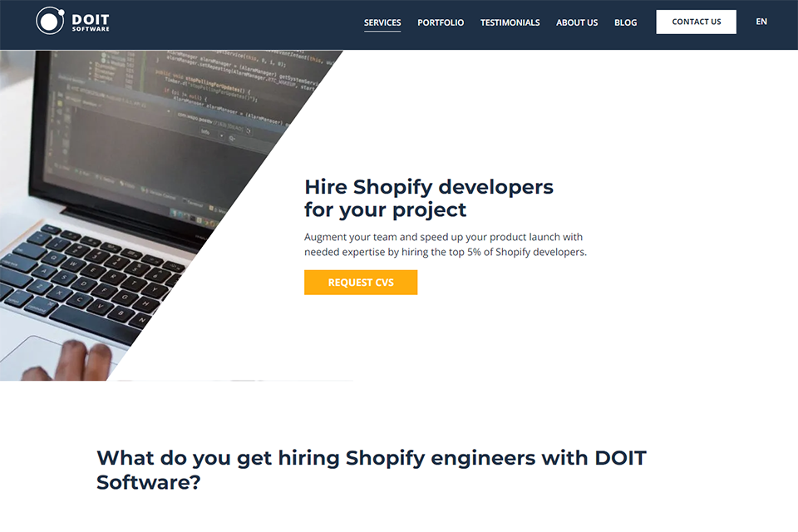Open the EN language selector
The height and width of the screenshot is (532, 798).
[x=761, y=22]
